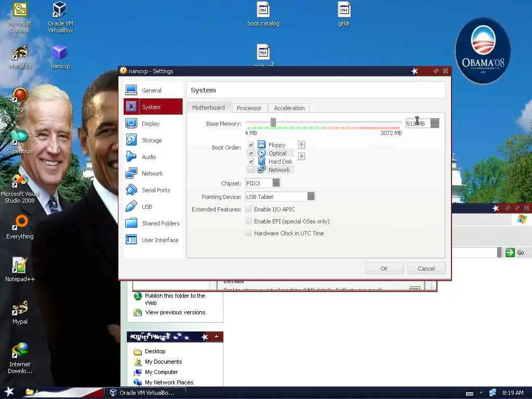The width and height of the screenshot is (532, 399).
Task: Click OK in nanoxp Settings
Action: (384, 269)
